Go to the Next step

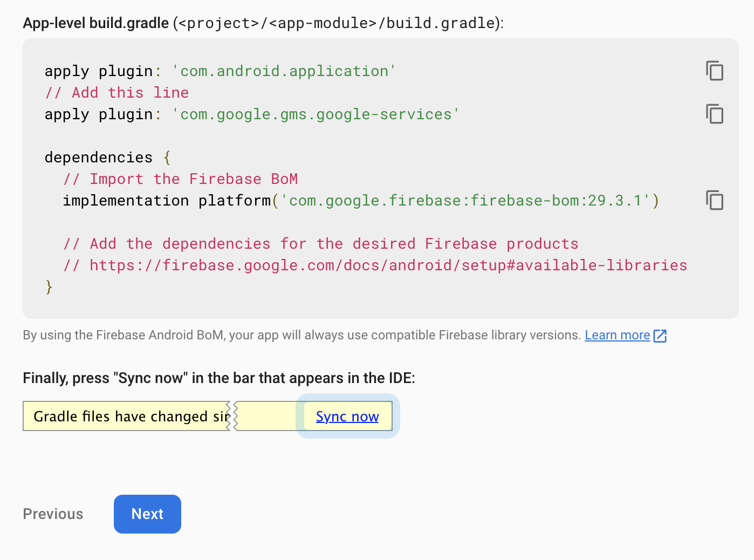[147, 514]
